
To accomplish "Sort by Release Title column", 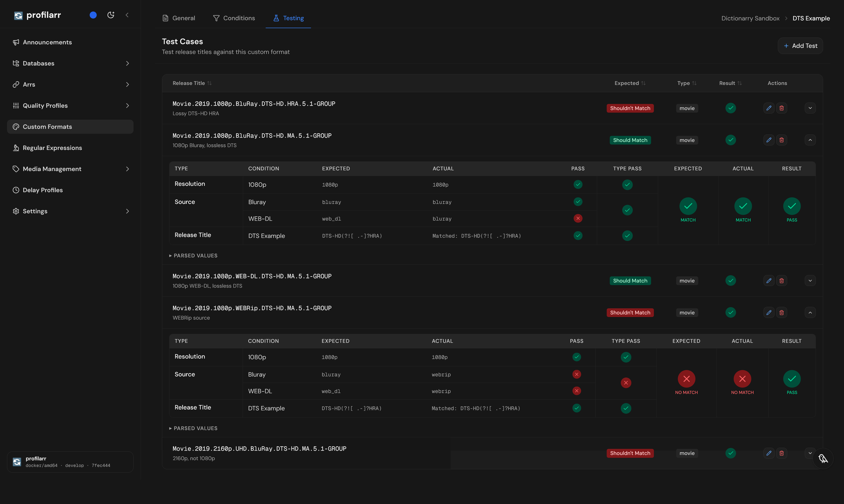I will pos(192,84).
